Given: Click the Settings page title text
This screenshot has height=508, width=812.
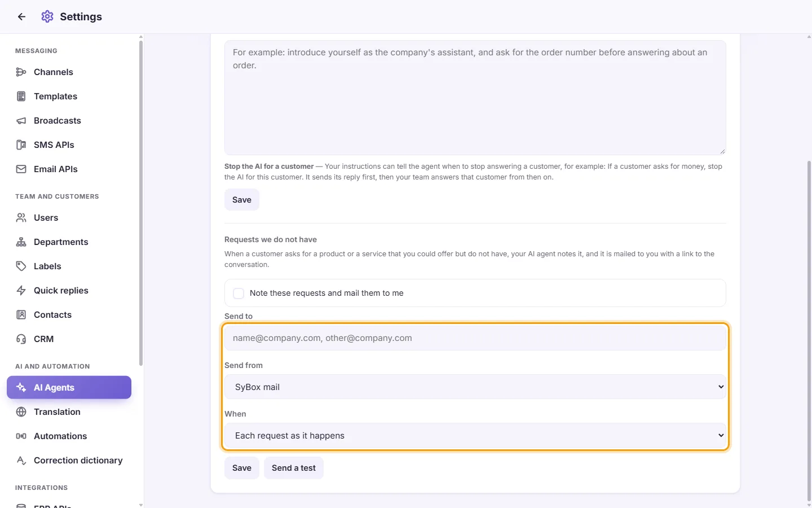Looking at the screenshot, I should (81, 17).
